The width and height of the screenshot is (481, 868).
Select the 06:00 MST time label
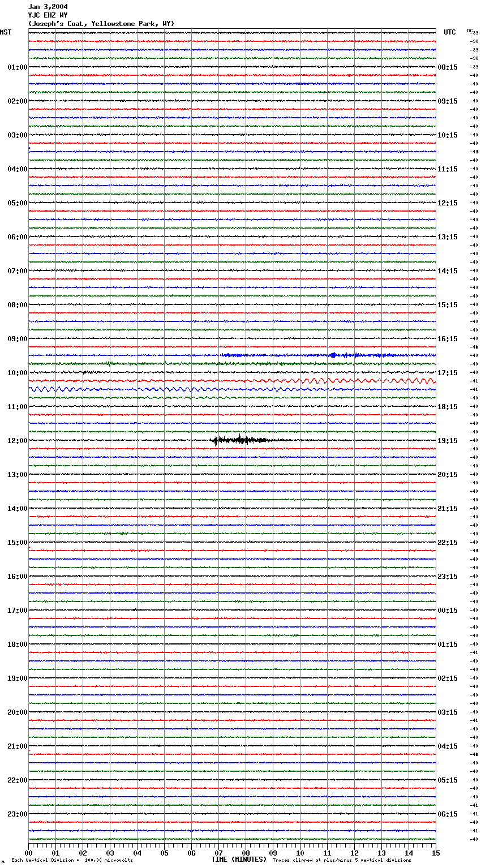click(18, 237)
